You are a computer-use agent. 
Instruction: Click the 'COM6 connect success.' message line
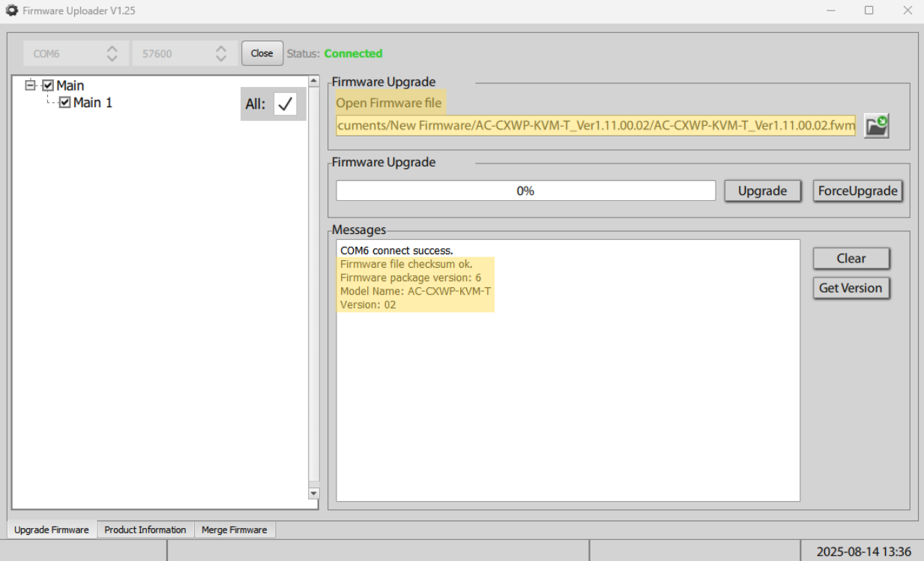(x=396, y=250)
